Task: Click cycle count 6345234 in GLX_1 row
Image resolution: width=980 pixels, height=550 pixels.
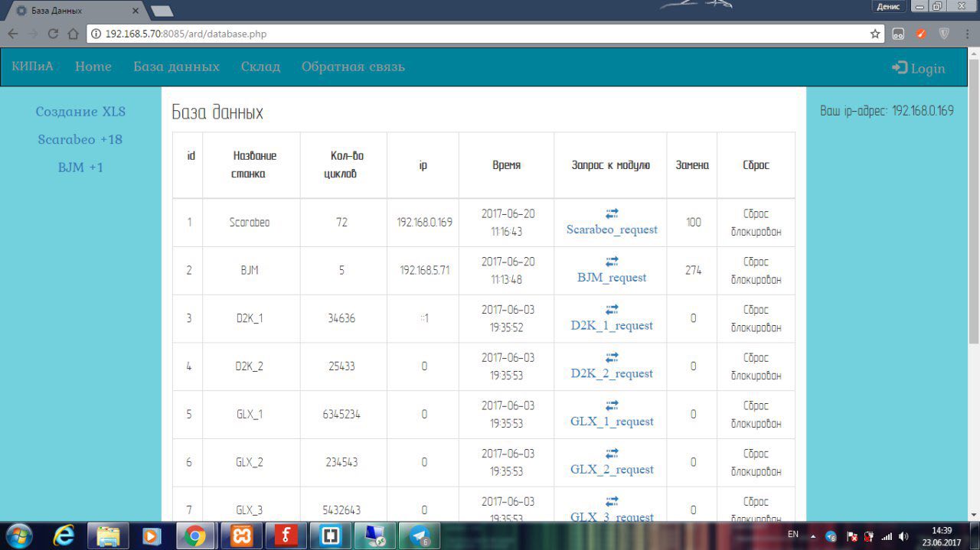Action: (341, 414)
